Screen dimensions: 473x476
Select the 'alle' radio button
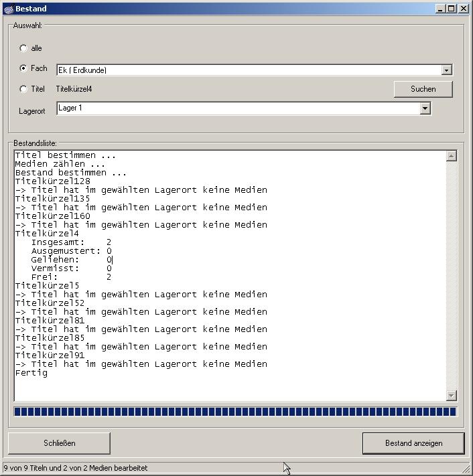24,48
